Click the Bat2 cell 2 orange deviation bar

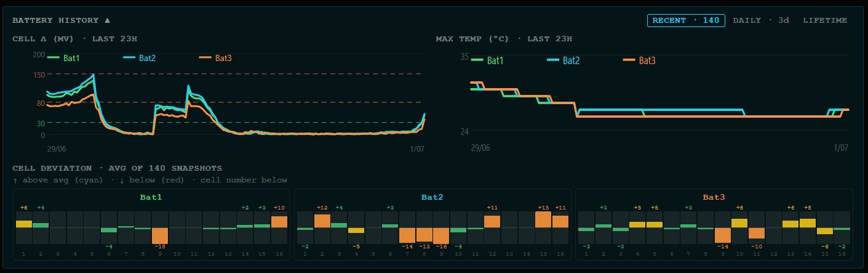point(322,221)
